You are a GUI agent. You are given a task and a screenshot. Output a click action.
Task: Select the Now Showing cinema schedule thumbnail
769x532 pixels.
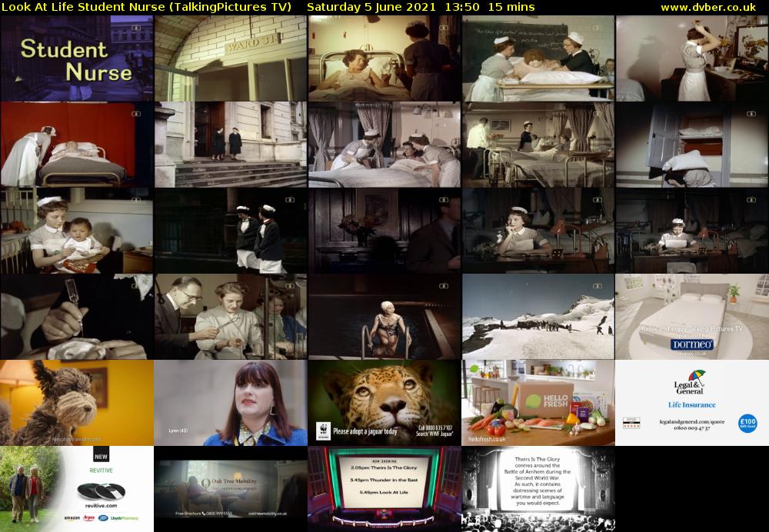pyautogui.click(x=384, y=489)
